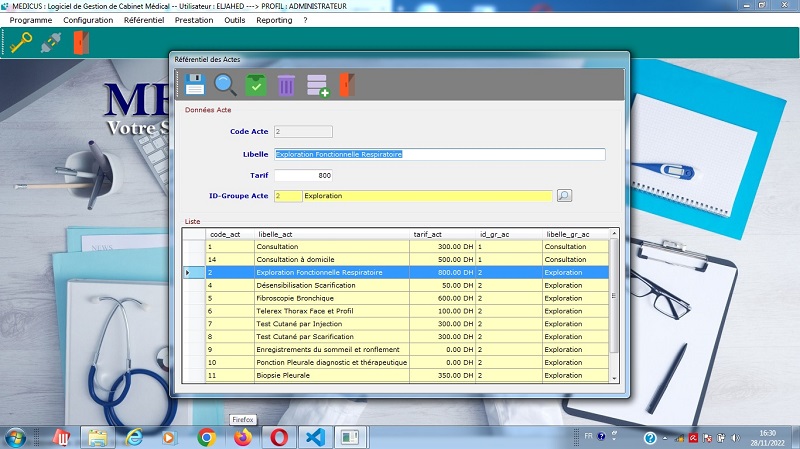
Task: Open the Reporting menu
Action: click(x=274, y=20)
